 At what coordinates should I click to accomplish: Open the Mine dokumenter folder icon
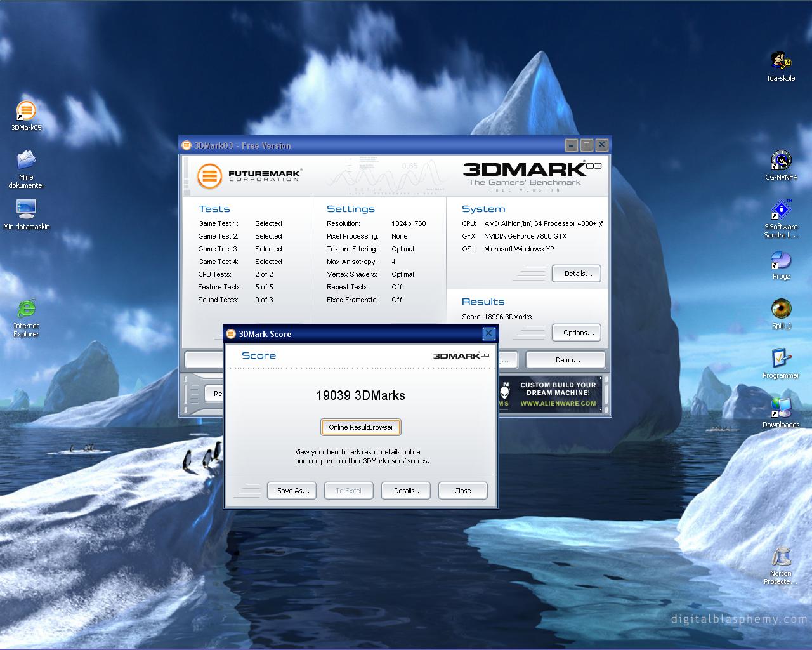tap(26, 160)
